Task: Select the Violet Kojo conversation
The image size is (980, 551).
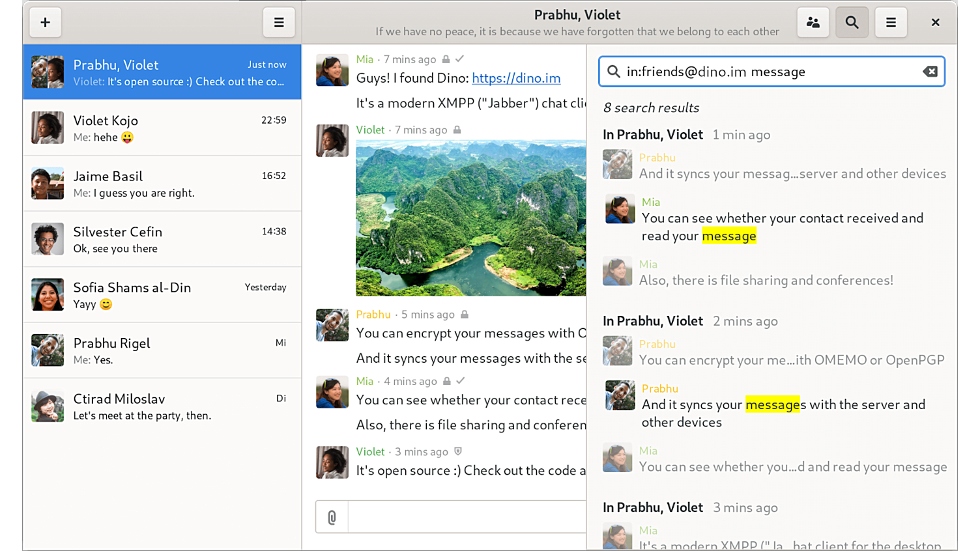Action: click(162, 128)
